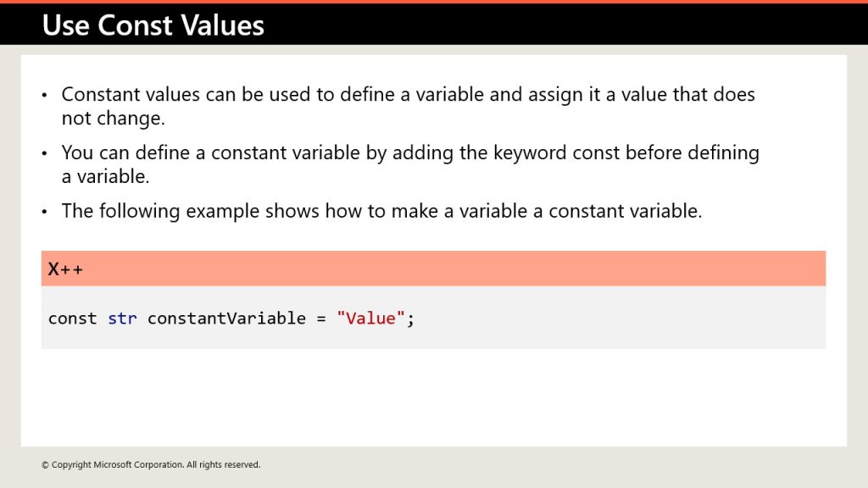The image size is (868, 488).
Task: Click the empty white area below code
Action: [x=433, y=397]
